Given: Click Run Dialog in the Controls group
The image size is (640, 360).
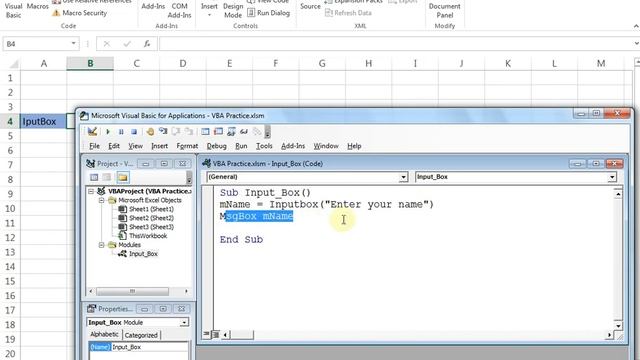Looking at the screenshot, I should 269,13.
